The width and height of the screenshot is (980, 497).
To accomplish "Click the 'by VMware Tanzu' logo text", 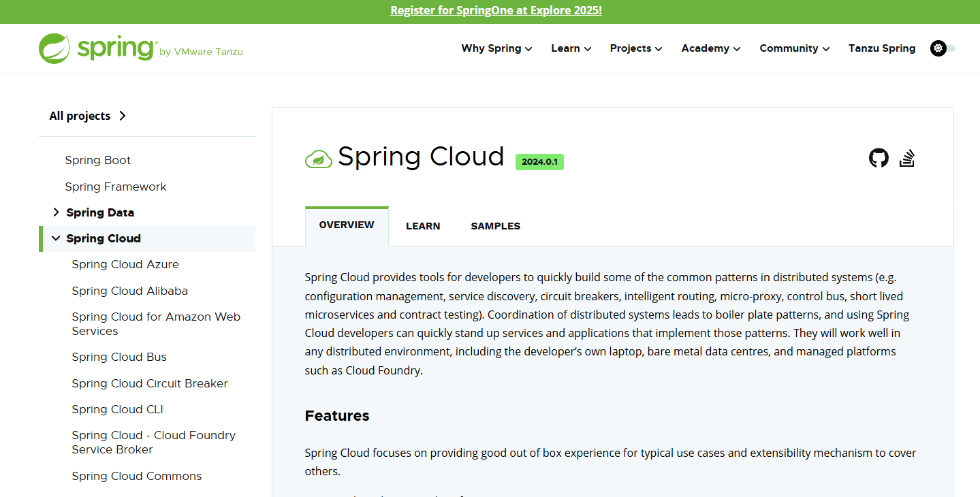I will coord(201,52).
